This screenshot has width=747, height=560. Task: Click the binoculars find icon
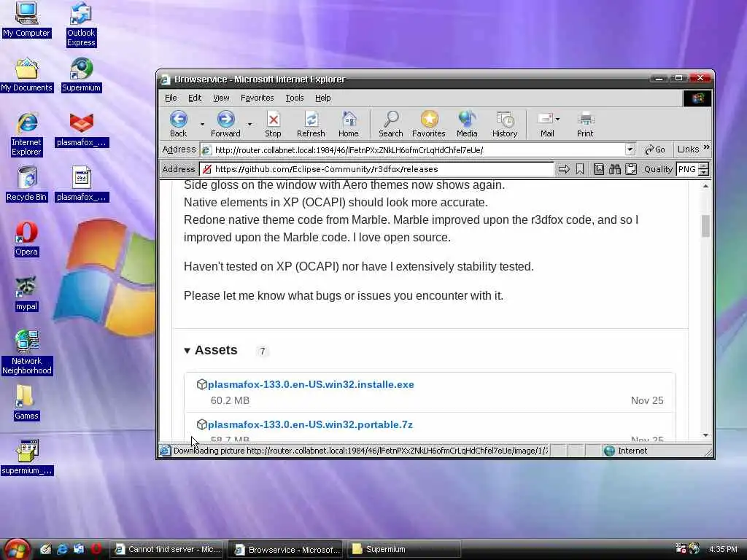coord(615,169)
